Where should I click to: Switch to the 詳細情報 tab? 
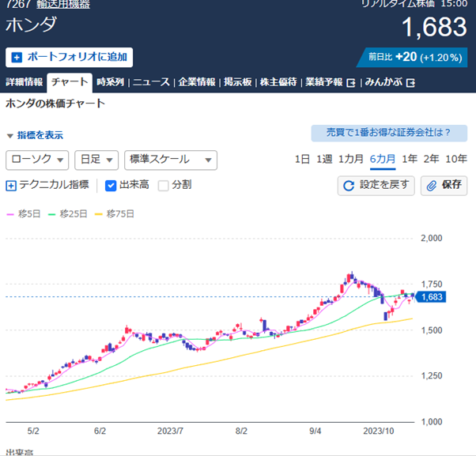pos(25,82)
